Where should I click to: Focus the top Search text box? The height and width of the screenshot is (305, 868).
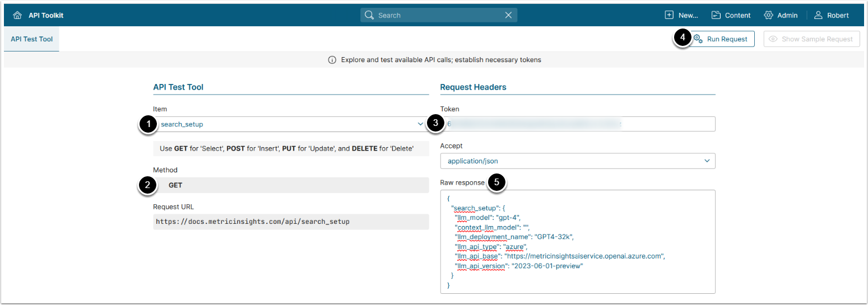437,15
